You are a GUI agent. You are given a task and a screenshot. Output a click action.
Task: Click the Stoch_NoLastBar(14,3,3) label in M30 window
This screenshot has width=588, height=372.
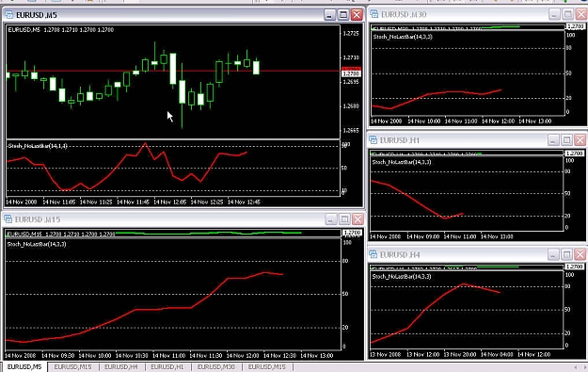tap(403, 37)
